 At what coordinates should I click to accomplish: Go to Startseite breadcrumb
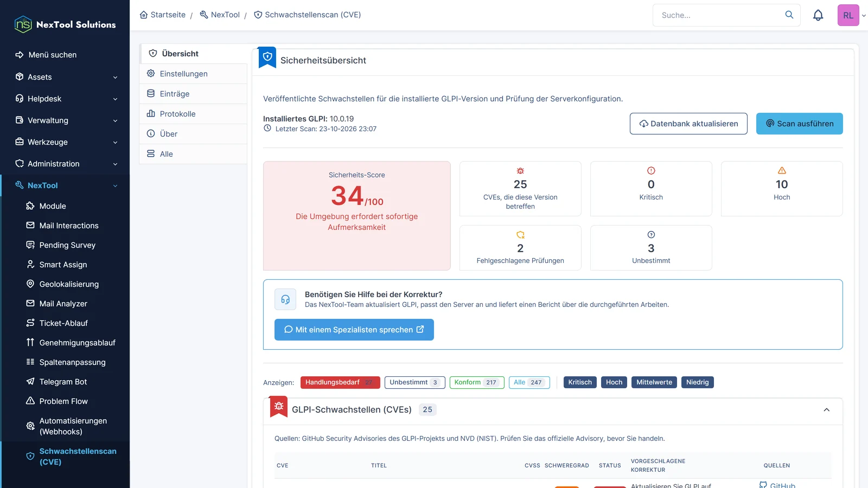(x=163, y=15)
